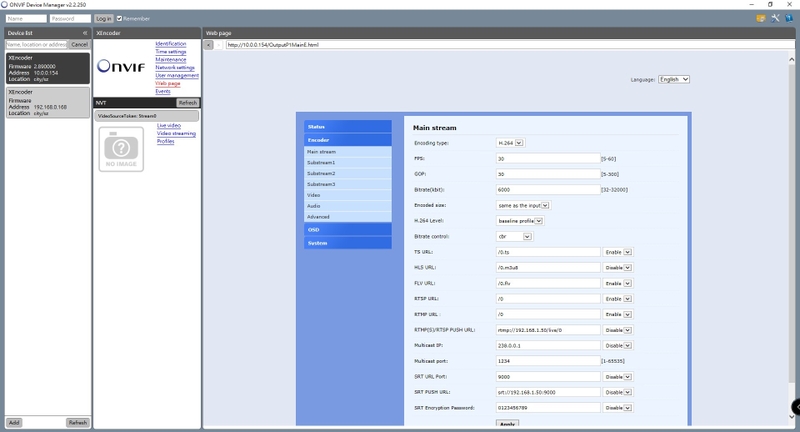Open the RTMP(S)/RTSP PUSH URL disable dropdown
800x432 pixels.
(x=618, y=330)
